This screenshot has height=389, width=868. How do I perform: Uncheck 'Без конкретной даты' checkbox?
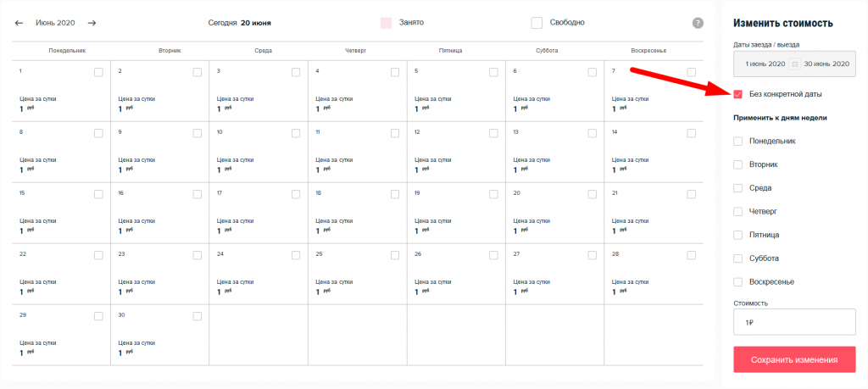coord(738,94)
